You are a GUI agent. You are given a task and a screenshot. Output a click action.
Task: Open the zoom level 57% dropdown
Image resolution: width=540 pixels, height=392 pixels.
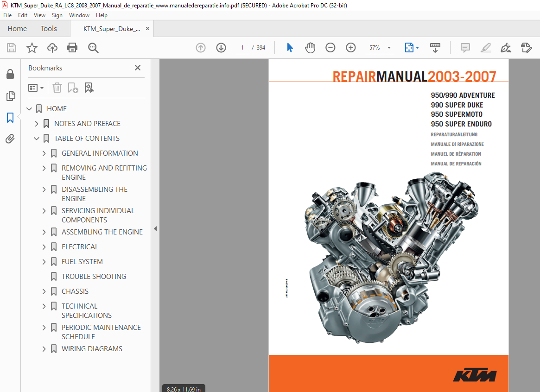point(389,48)
